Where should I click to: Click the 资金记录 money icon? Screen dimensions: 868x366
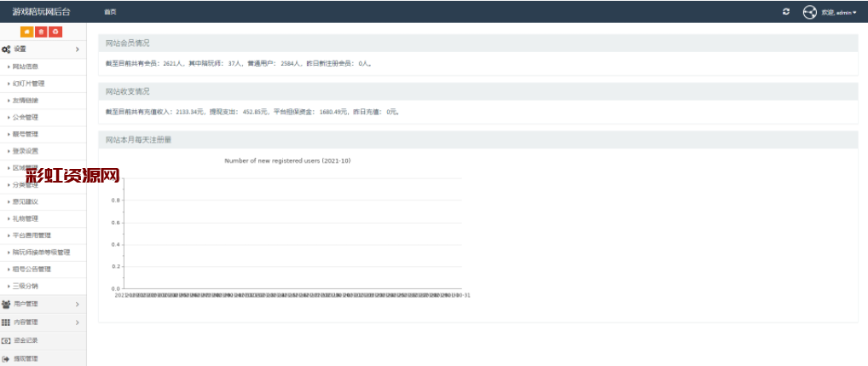click(6, 340)
